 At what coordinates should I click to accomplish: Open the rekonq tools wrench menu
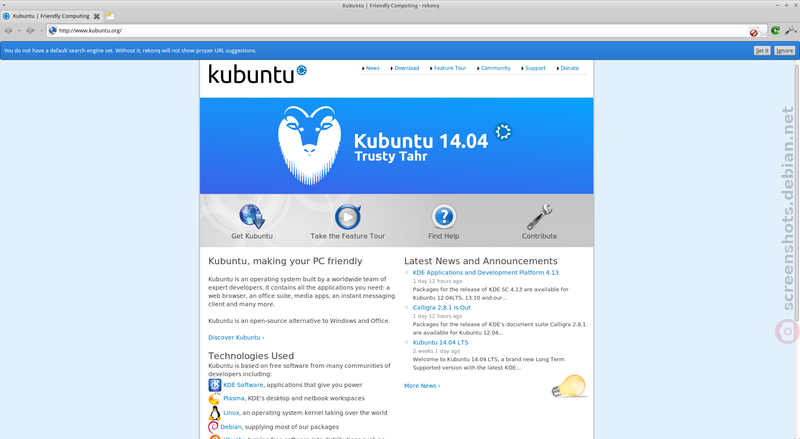pos(790,31)
